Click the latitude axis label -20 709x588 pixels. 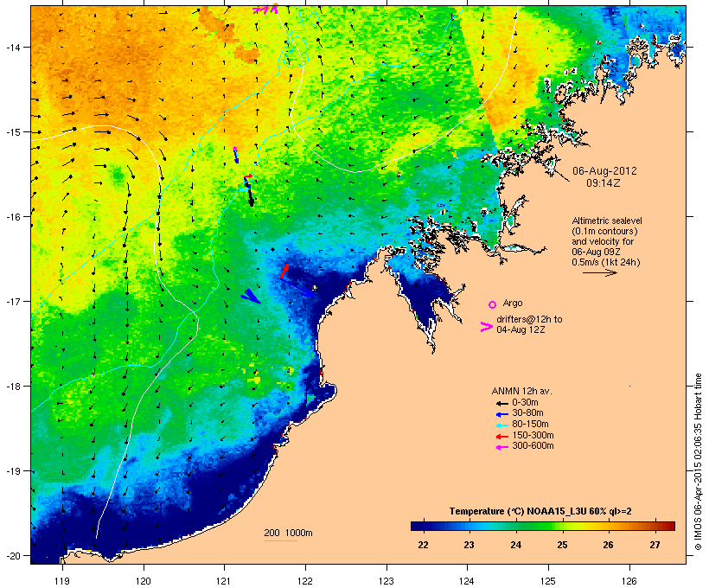(x=12, y=556)
